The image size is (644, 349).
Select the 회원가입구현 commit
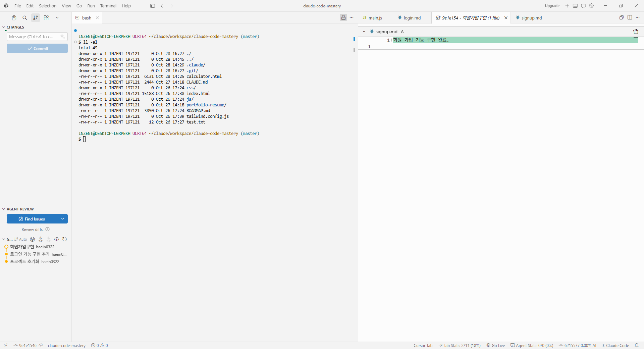tap(35, 247)
